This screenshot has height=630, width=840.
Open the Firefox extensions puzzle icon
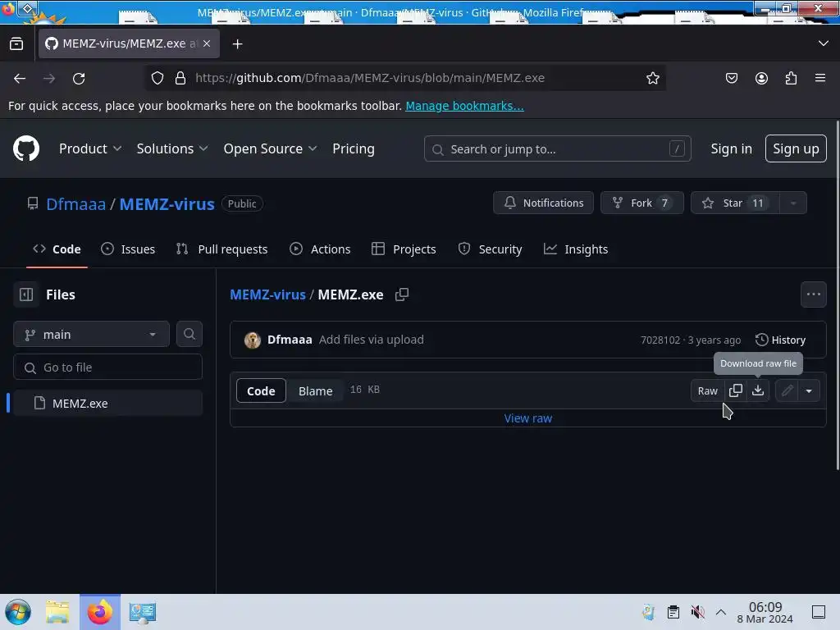pos(791,78)
